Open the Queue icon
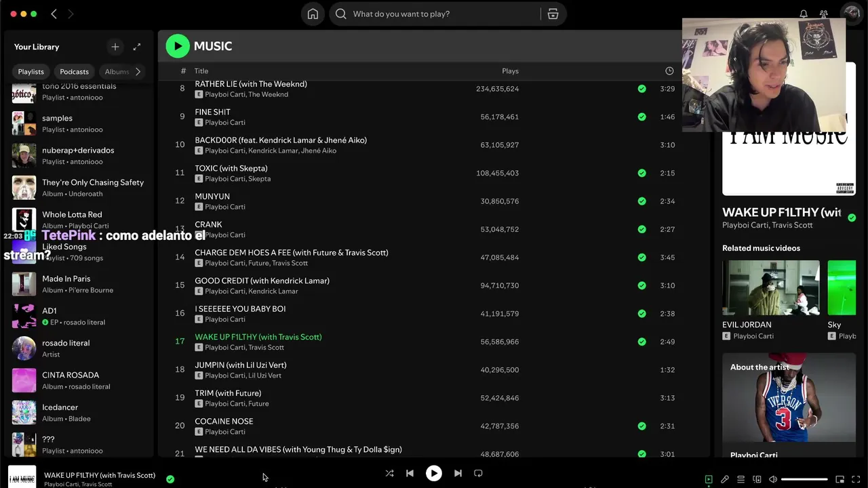 741,479
